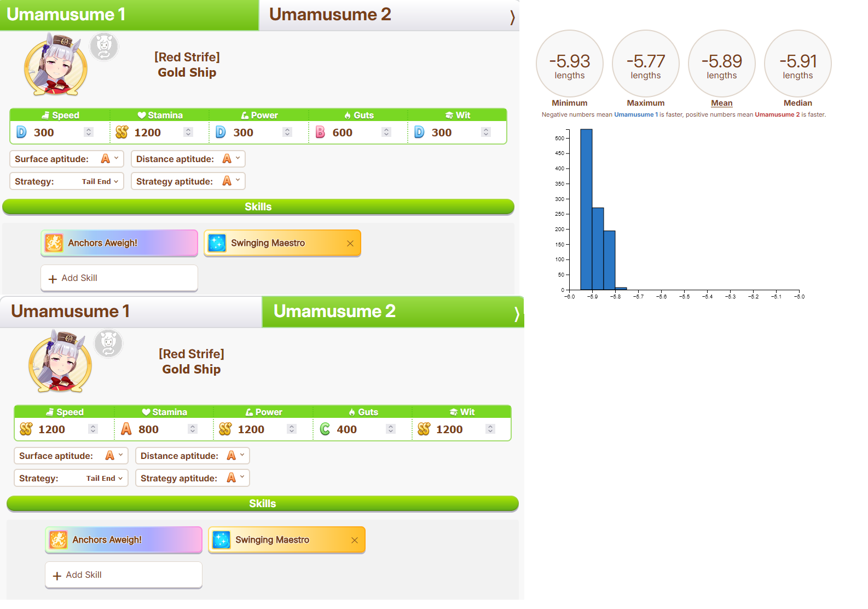The height and width of the screenshot is (609, 868).
Task: Adjust bottom panel Speed 1200 stepper
Action: (x=93, y=429)
